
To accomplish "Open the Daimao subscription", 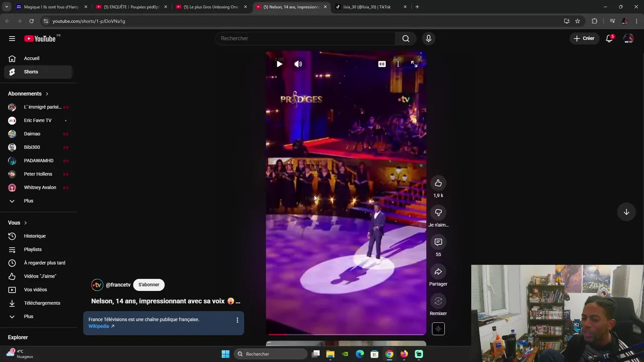I will click(39, 134).
